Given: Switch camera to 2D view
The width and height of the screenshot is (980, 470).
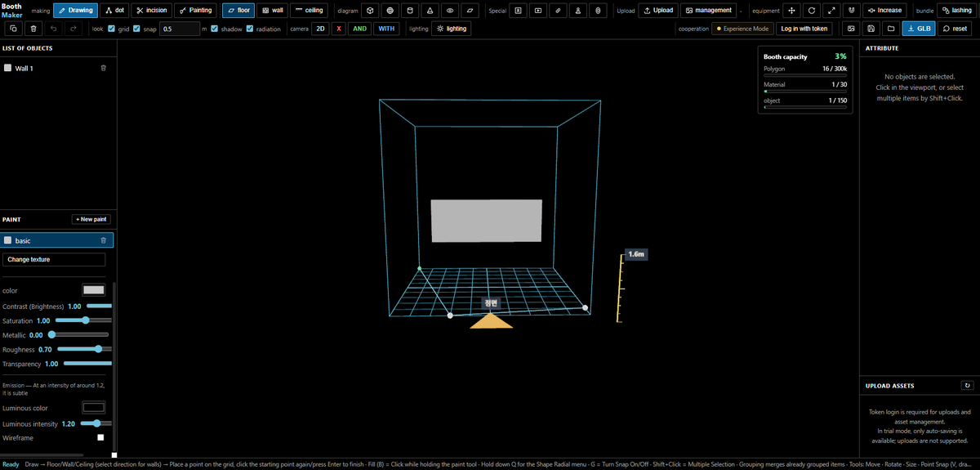Looking at the screenshot, I should (320, 29).
